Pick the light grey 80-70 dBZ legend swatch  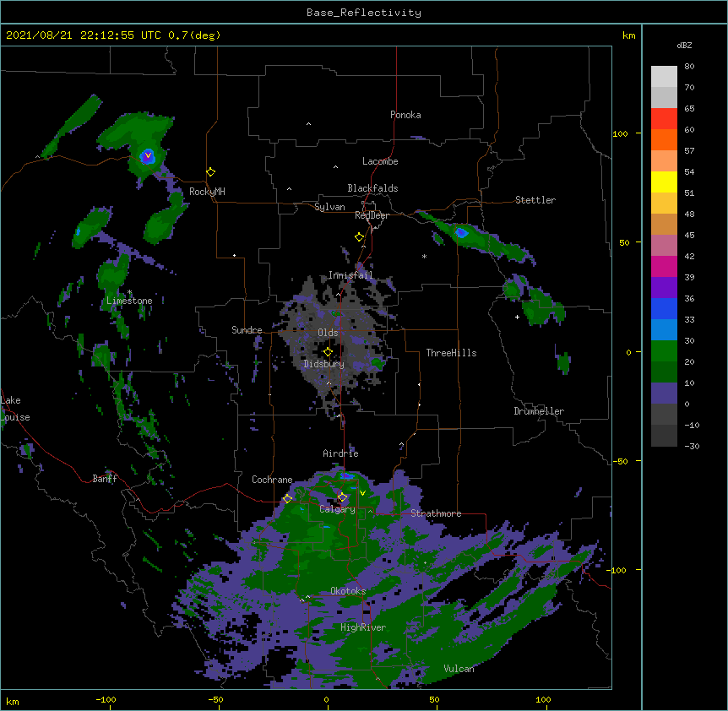point(664,77)
